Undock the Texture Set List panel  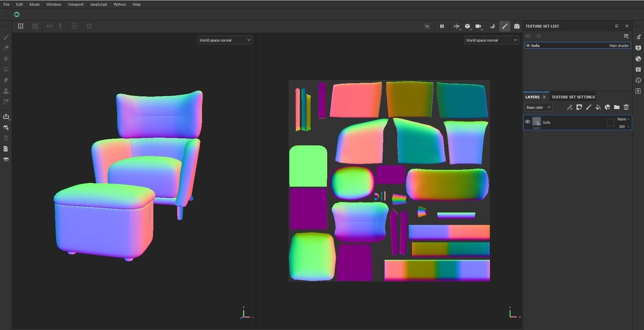click(617, 26)
